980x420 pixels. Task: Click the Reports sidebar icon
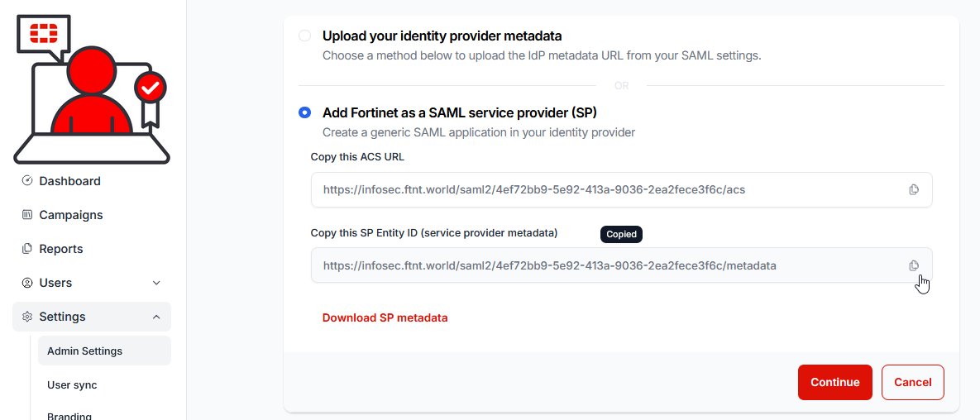(26, 249)
